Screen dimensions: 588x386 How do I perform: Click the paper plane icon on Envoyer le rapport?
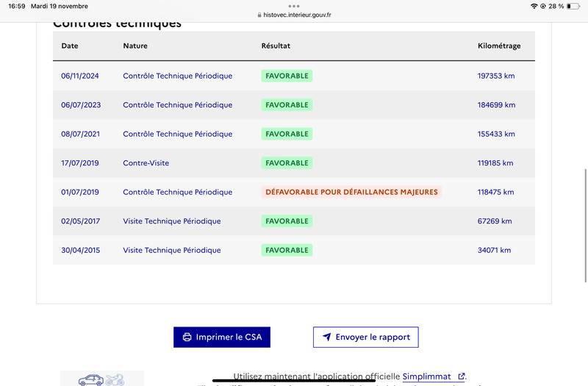327,337
